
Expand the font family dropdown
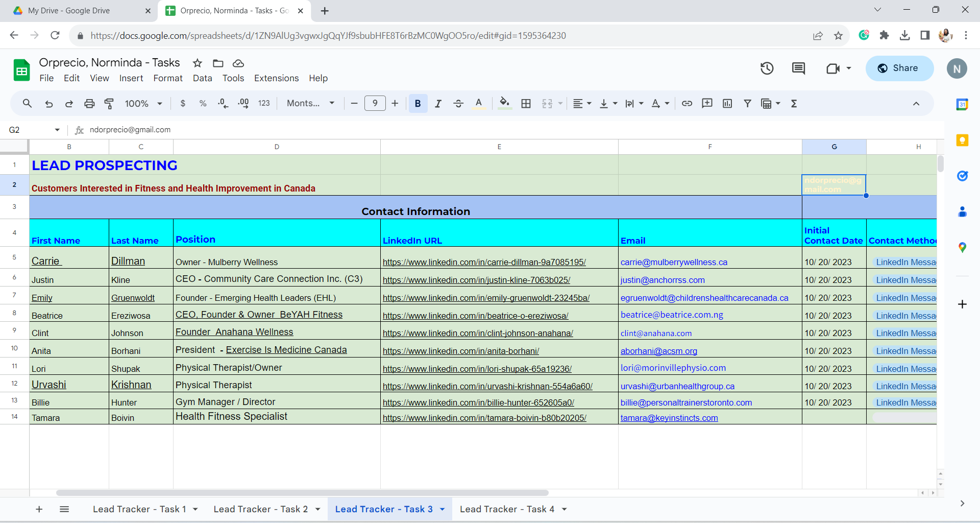310,104
